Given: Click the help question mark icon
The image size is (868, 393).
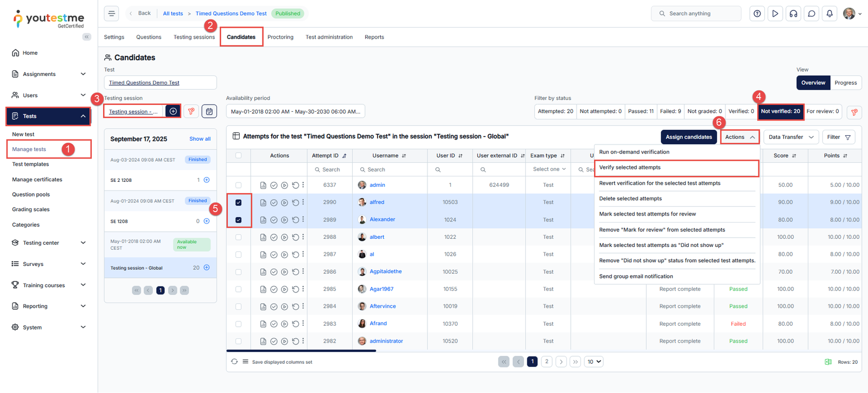Looking at the screenshot, I should [x=757, y=14].
